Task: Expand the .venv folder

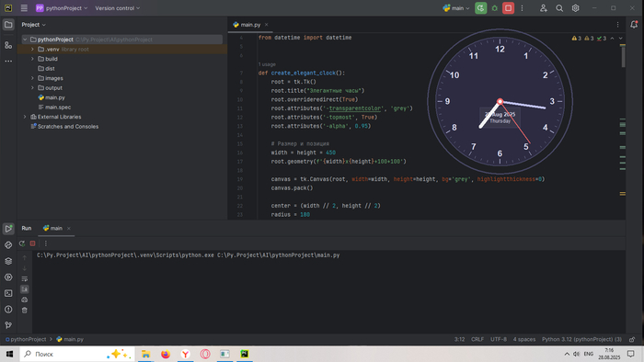Action: click(x=32, y=50)
